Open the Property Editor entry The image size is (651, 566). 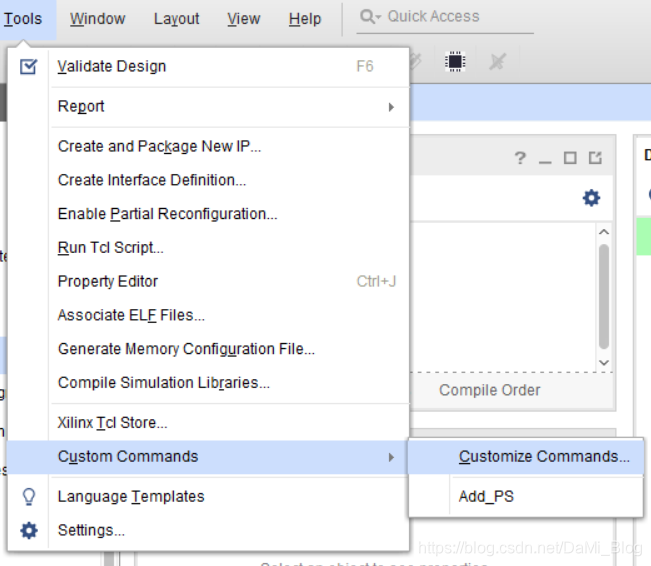[x=229, y=281]
